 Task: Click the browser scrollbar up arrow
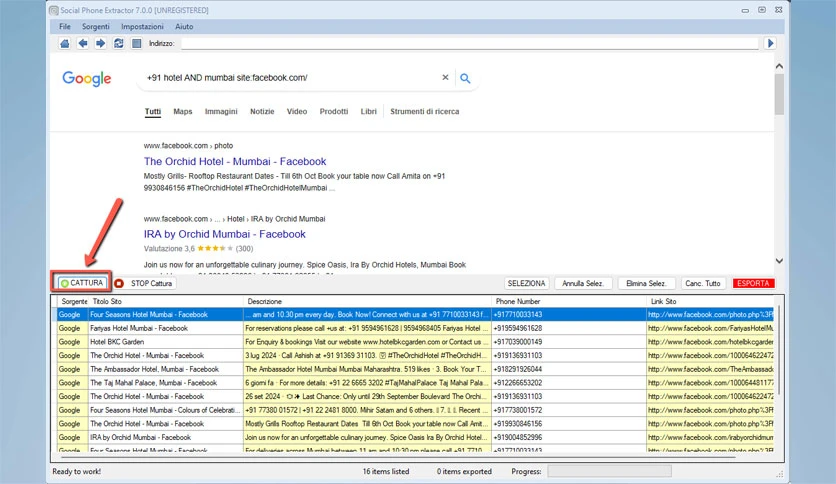(779, 66)
